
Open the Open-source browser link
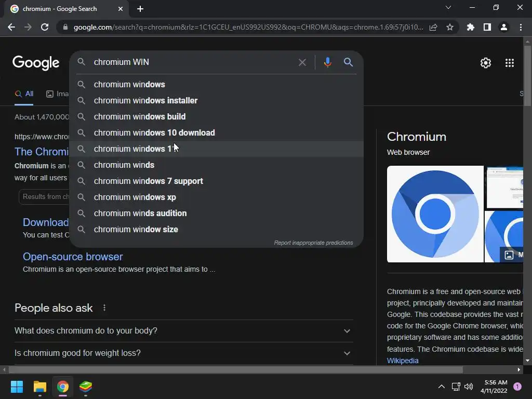coord(73,257)
